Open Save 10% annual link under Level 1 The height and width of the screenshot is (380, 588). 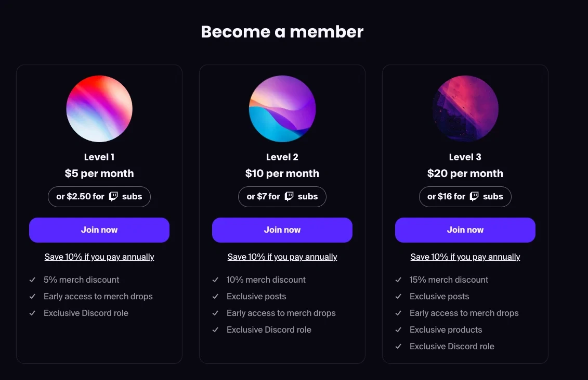(99, 257)
